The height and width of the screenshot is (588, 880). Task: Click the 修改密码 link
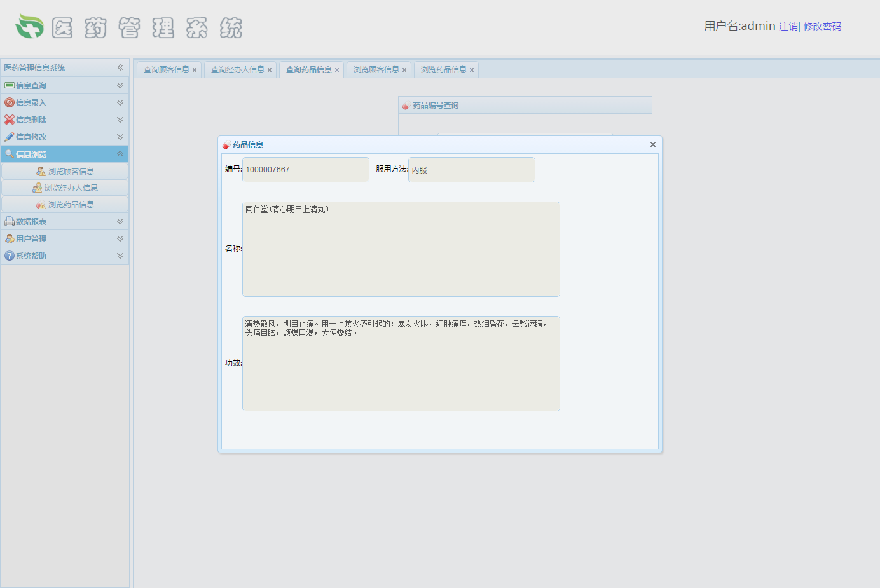822,27
